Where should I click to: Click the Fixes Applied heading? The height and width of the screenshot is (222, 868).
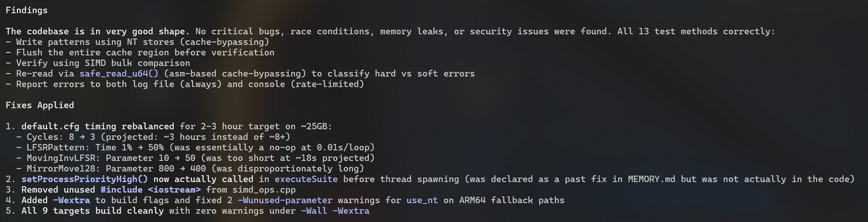(x=40, y=106)
